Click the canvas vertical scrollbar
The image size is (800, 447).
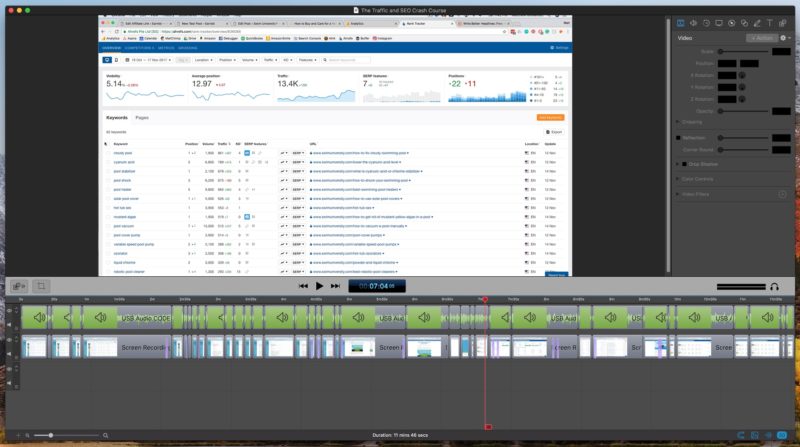pos(668,145)
